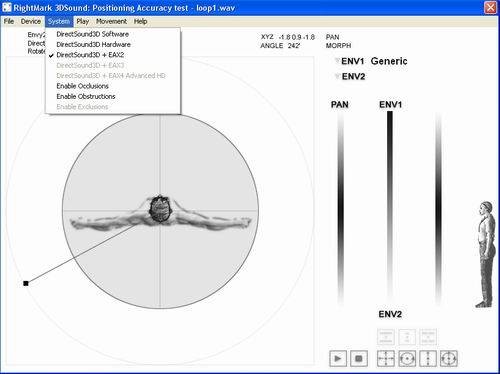Click greyed DirectSound3D + EAX4 Advanced HD
This screenshot has height=374, width=500.
tap(113, 76)
